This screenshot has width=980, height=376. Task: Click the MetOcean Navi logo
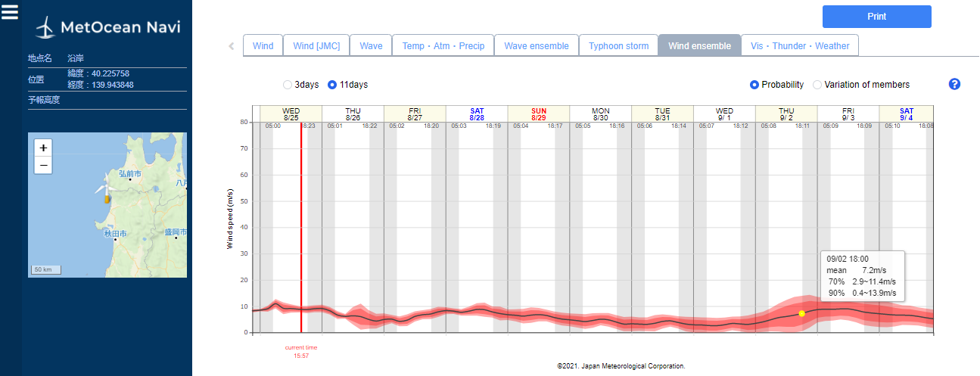tap(108, 28)
